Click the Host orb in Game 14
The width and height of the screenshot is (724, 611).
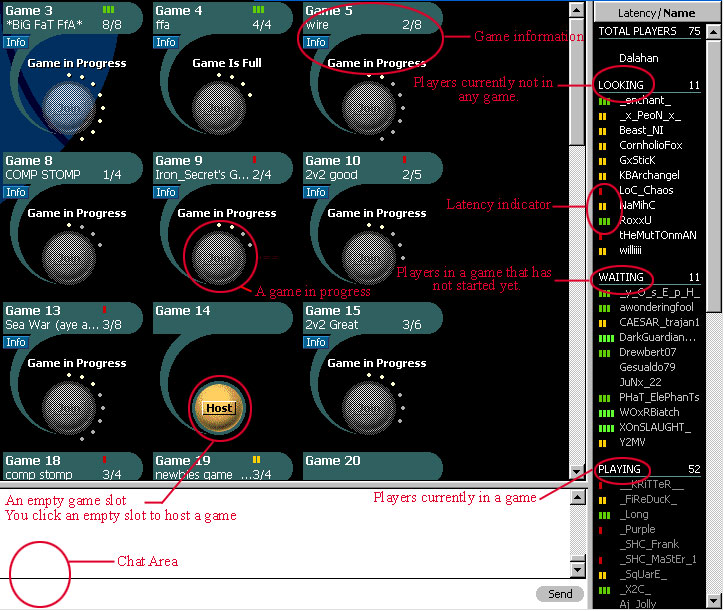point(218,408)
